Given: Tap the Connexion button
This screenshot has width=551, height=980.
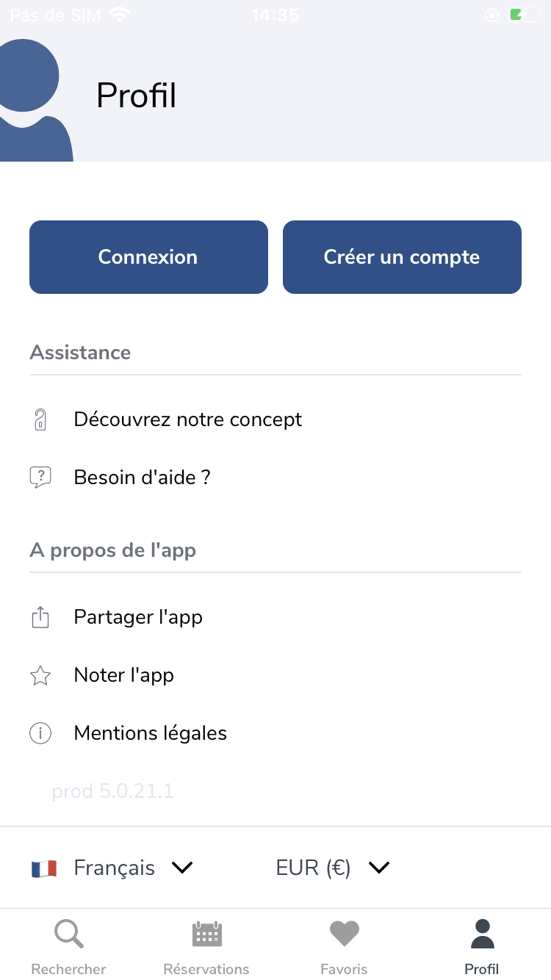Looking at the screenshot, I should [x=148, y=257].
